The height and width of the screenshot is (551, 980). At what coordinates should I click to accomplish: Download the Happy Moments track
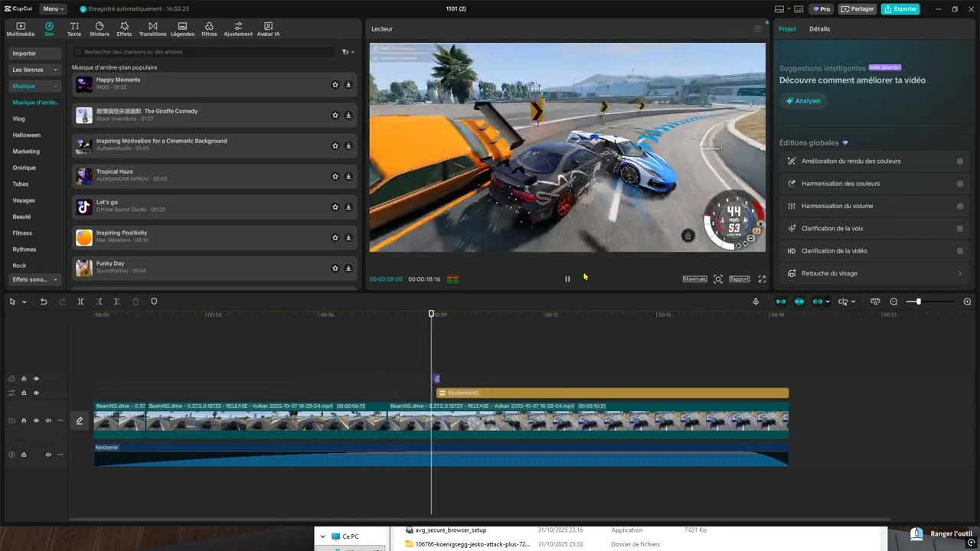coord(348,85)
